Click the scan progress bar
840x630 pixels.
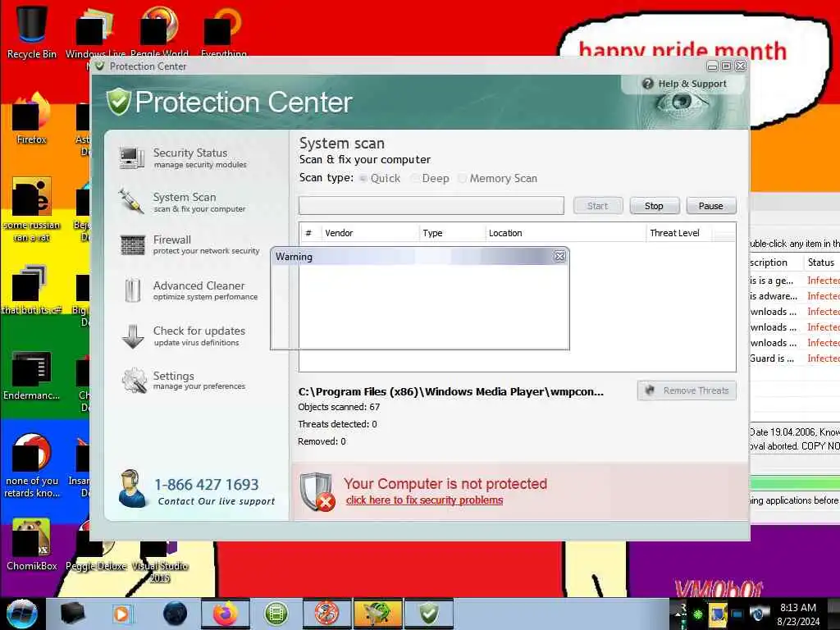431,205
